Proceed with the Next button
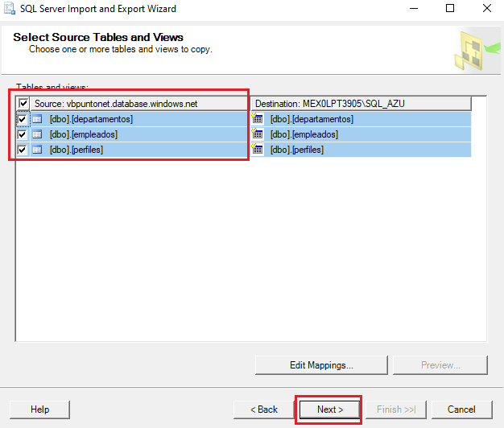The image size is (504, 428). click(330, 409)
